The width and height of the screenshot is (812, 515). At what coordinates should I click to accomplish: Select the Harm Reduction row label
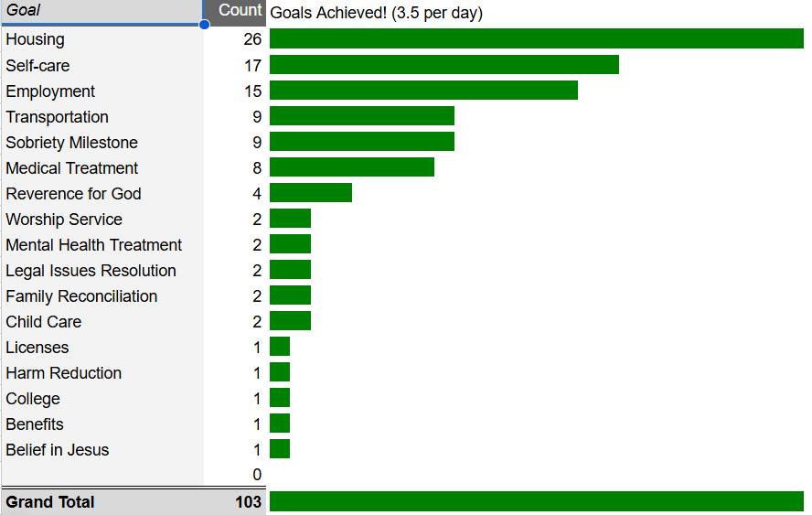coord(63,373)
